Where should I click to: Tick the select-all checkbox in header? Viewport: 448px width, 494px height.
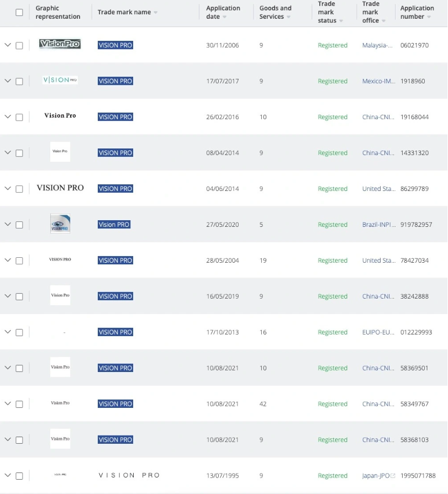pos(19,13)
